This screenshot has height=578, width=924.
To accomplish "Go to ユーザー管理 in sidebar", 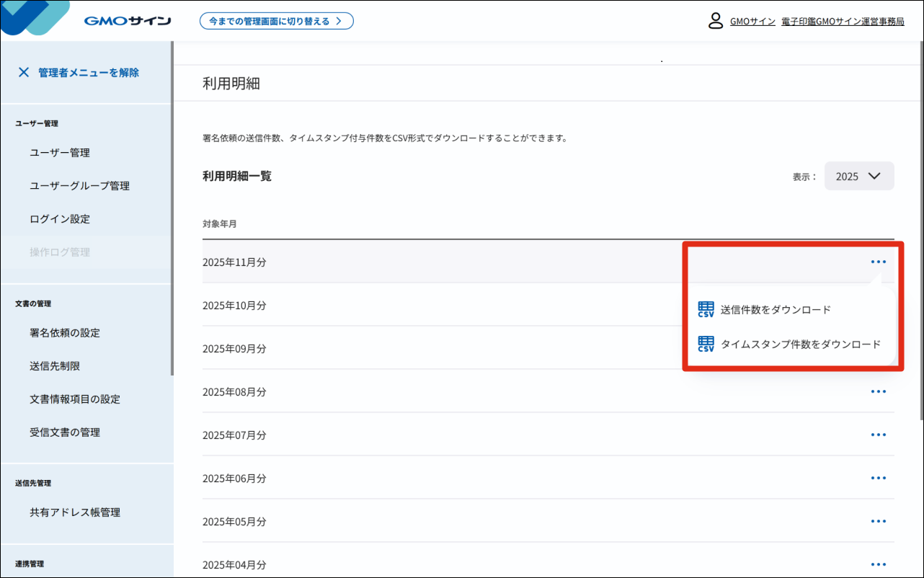I will click(60, 153).
